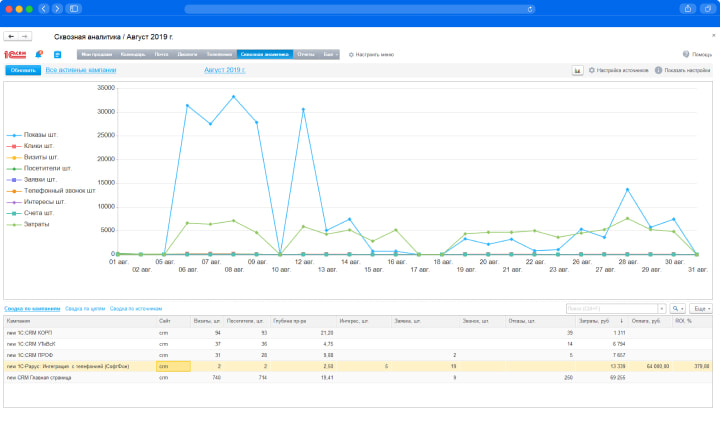This screenshot has width=720, height=422.
Task: Switch to the Сводка по целям link
Action: point(85,309)
